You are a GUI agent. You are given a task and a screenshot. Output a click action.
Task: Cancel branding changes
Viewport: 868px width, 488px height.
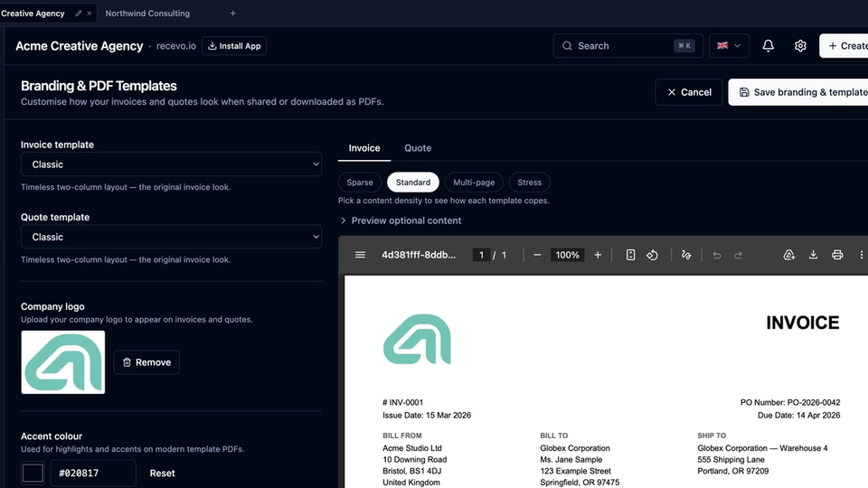pos(689,92)
